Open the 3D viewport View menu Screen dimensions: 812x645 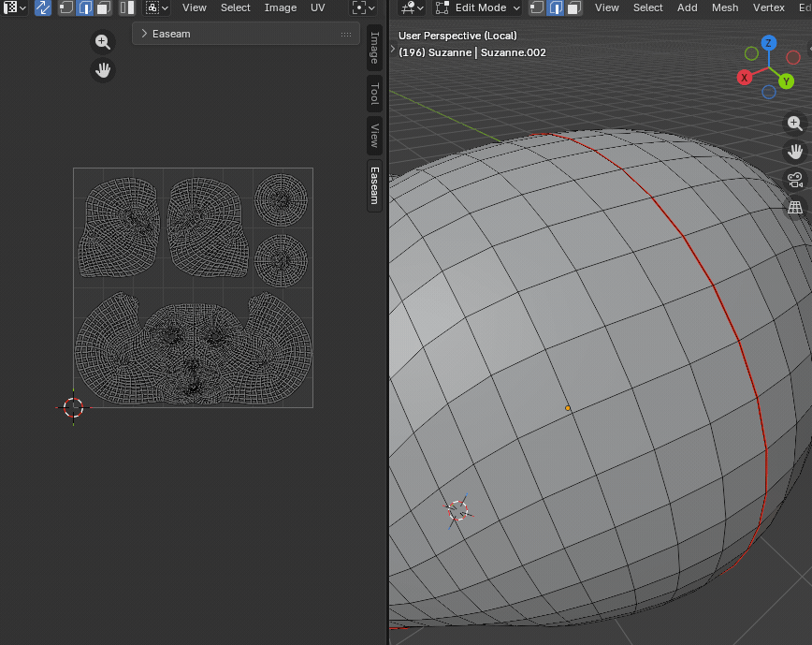click(606, 7)
